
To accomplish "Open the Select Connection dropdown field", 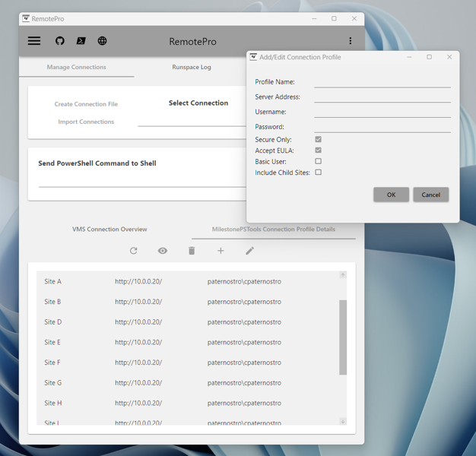I will tap(192, 120).
